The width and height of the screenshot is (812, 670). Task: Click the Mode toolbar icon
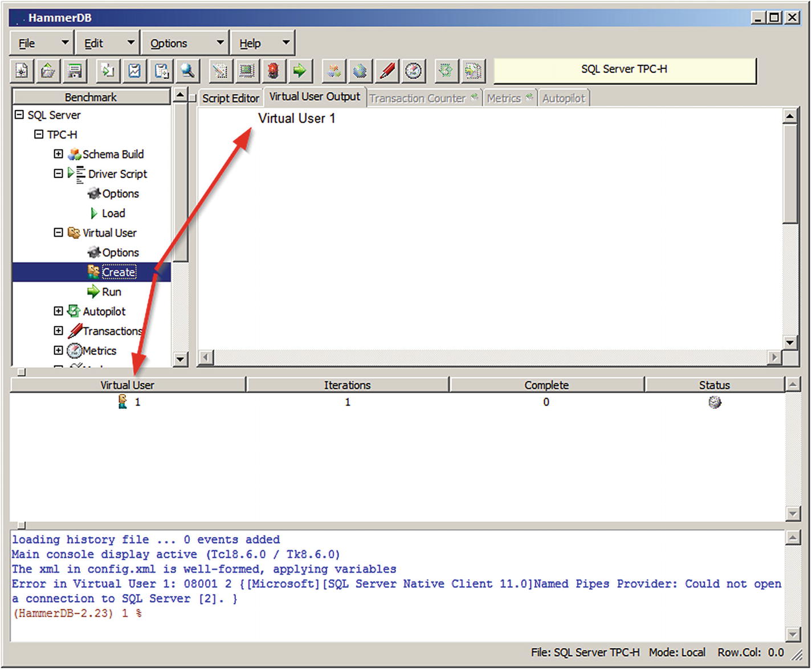(x=473, y=71)
